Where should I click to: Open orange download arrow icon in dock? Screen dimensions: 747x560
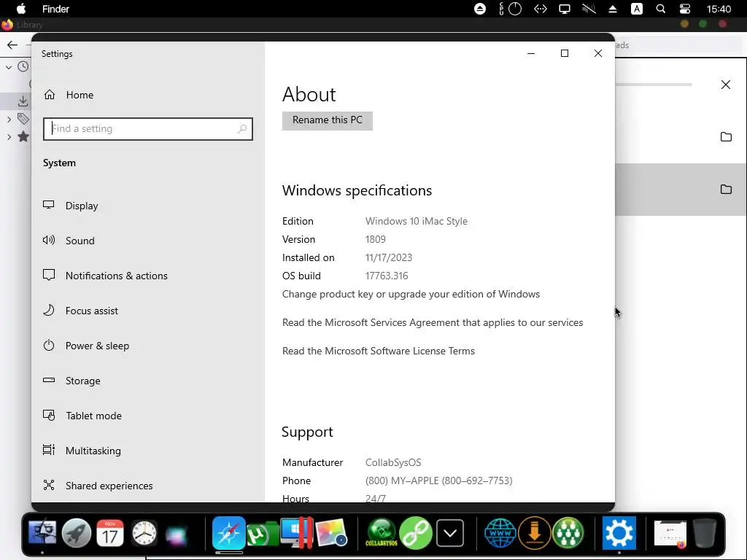[535, 533]
